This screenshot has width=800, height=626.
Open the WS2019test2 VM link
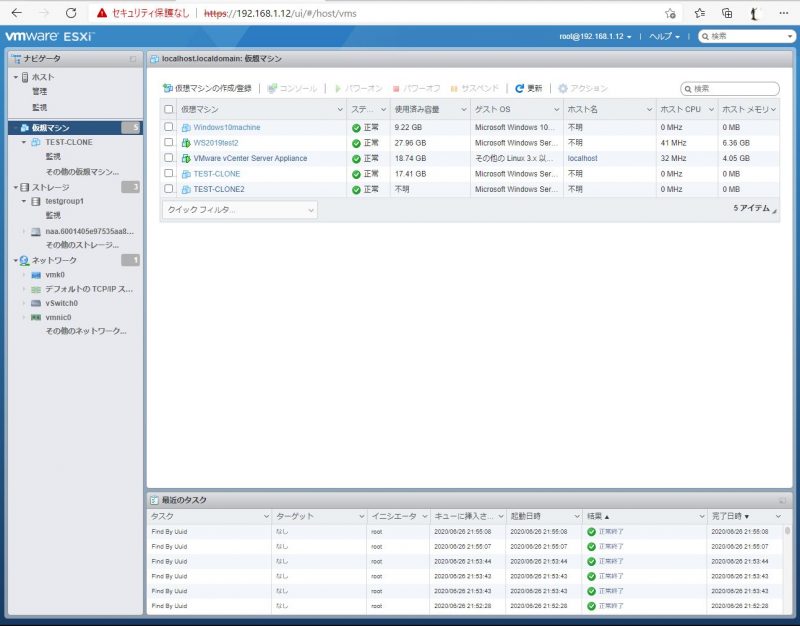[x=216, y=143]
